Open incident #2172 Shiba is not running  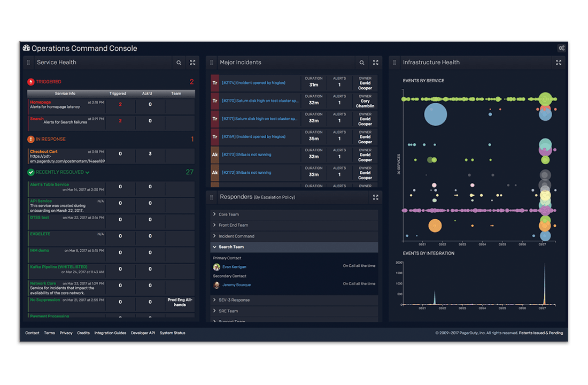click(246, 173)
